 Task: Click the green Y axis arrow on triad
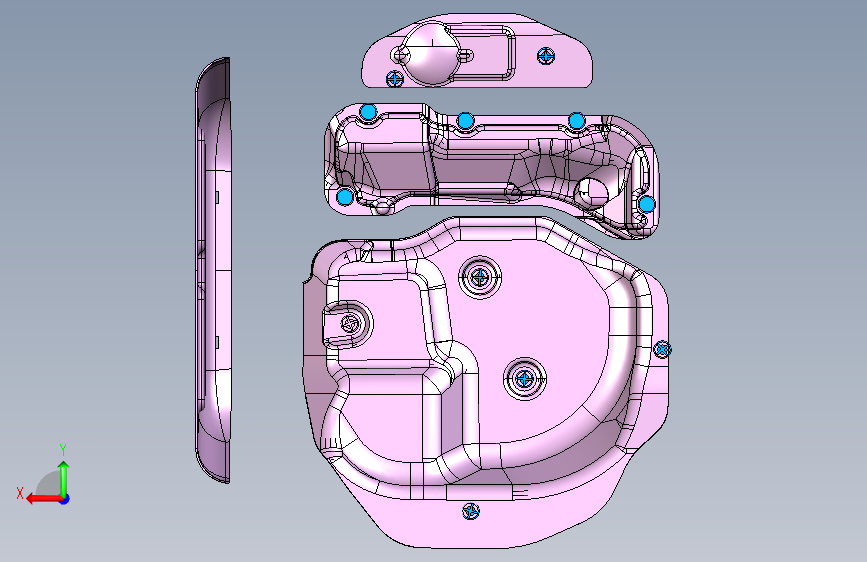(x=64, y=478)
